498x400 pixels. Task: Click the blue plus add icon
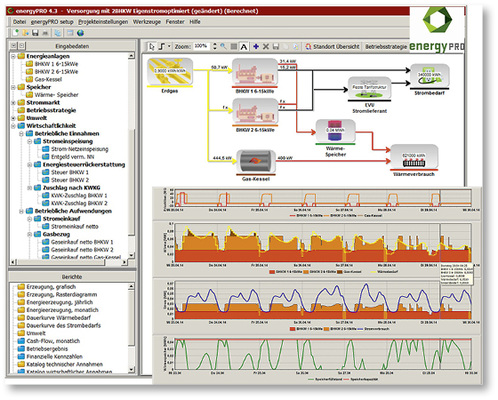[x=256, y=46]
